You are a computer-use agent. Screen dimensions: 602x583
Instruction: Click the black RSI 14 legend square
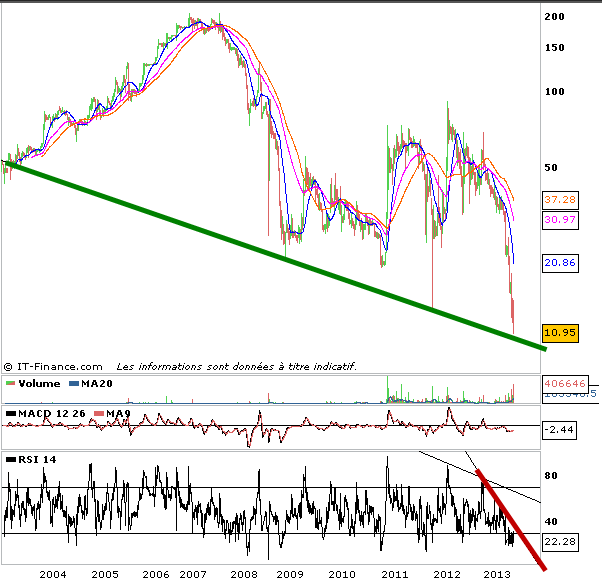coord(10,459)
